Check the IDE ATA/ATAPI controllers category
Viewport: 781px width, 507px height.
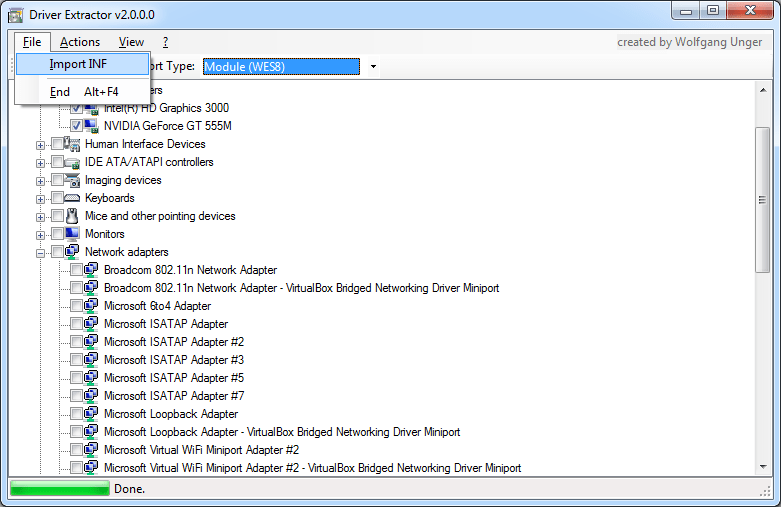point(57,162)
